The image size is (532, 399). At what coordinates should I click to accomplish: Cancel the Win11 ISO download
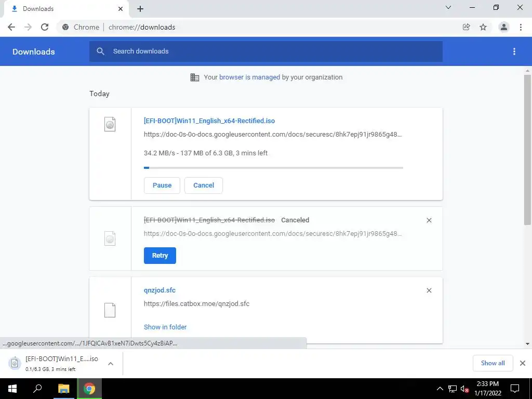pyautogui.click(x=204, y=185)
